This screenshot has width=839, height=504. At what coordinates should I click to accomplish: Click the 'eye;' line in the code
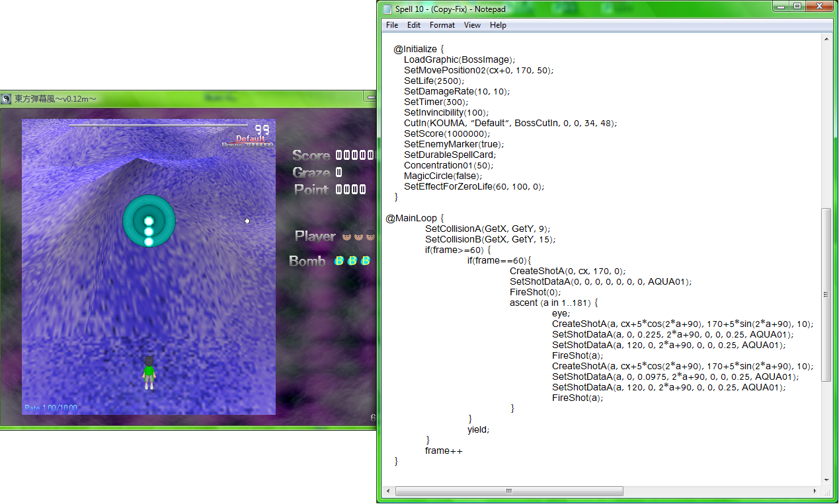561,313
